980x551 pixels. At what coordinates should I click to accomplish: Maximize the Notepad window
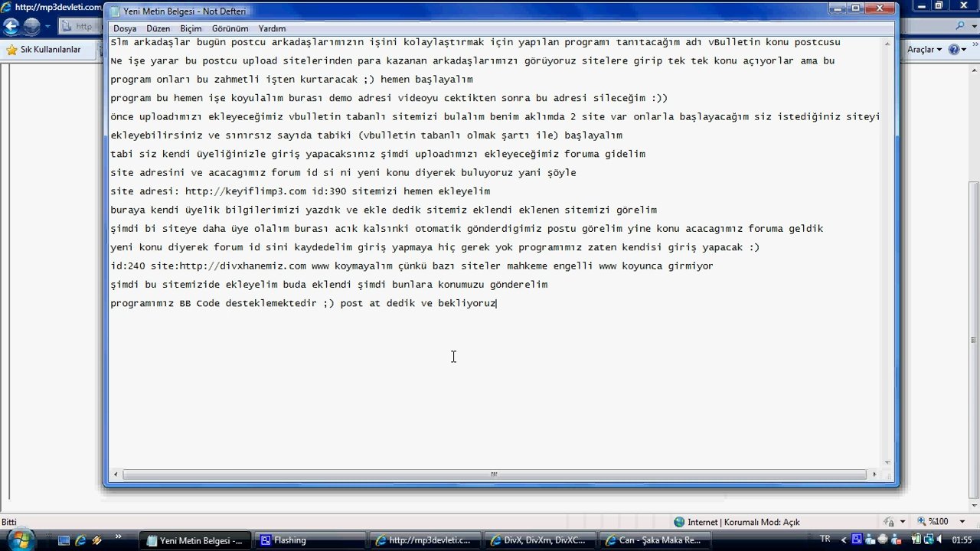[x=856, y=8]
